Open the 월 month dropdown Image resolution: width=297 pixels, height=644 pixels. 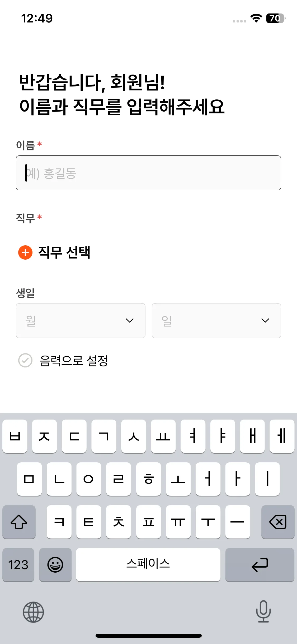[x=81, y=320]
